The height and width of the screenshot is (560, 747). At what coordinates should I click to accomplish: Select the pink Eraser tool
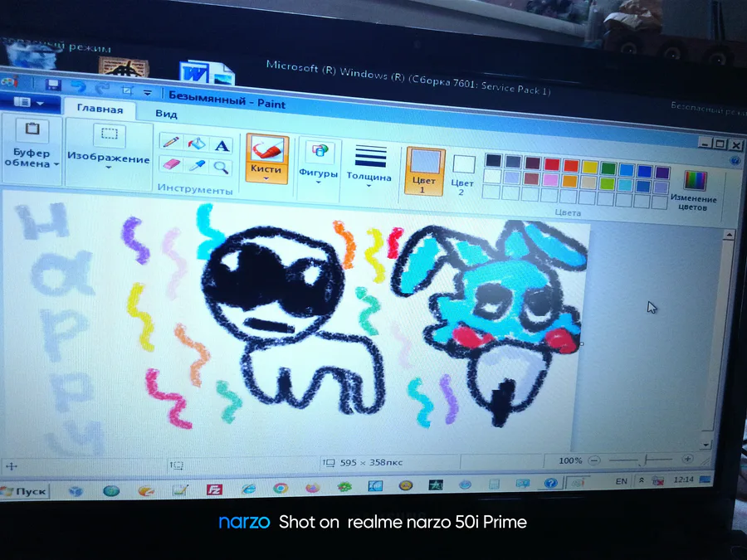pyautogui.click(x=170, y=163)
